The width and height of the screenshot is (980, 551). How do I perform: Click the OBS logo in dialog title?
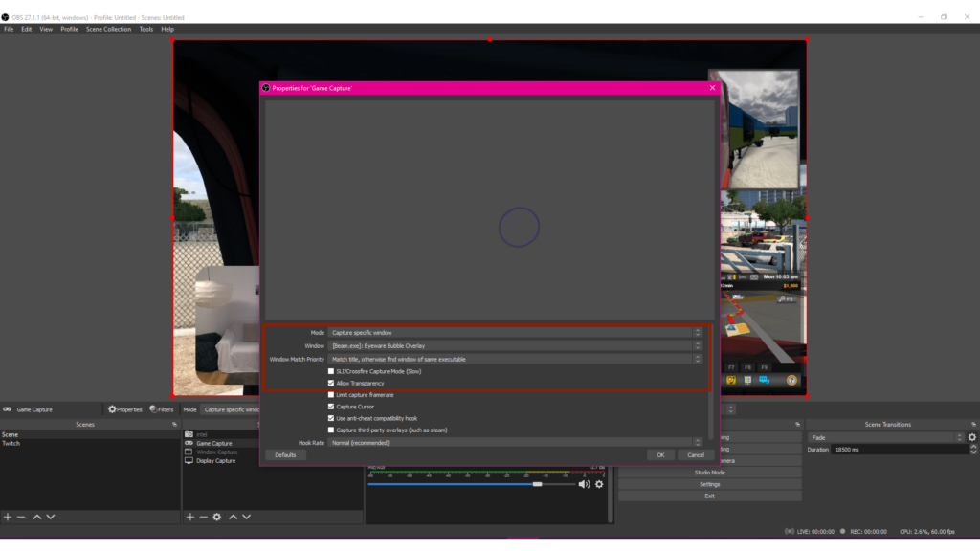point(266,88)
